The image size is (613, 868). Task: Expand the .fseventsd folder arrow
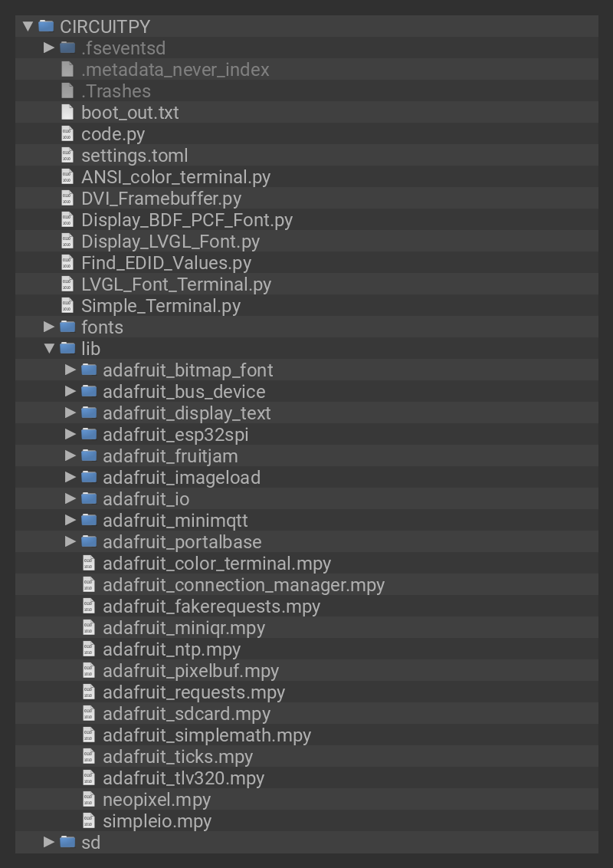49,48
